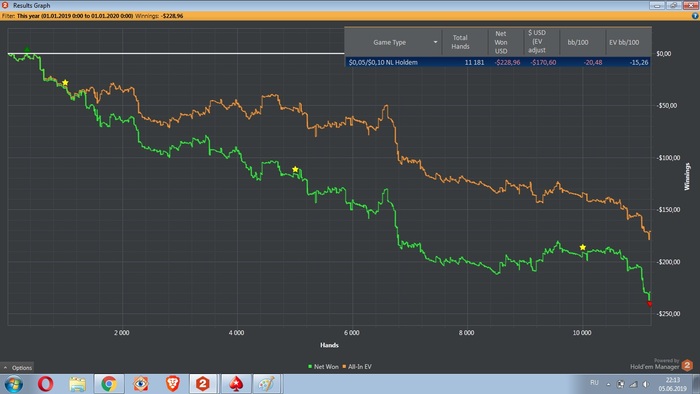Screen dimensions: 700x394
Task: Click the green Net Won color swatch
Action: [x=310, y=367]
